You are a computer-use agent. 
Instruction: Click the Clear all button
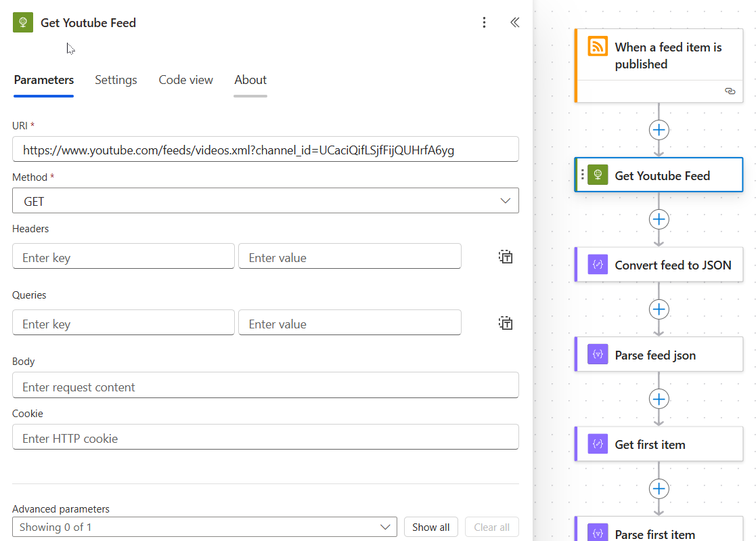pos(491,527)
